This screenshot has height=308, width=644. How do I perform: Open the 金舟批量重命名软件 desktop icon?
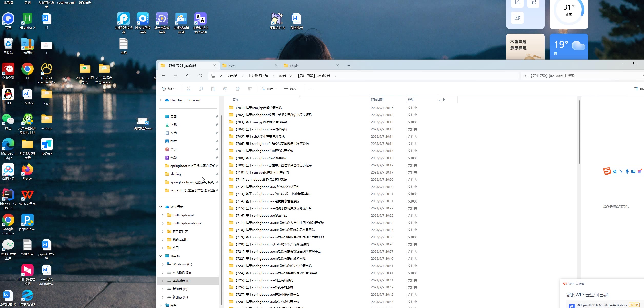[200, 23]
